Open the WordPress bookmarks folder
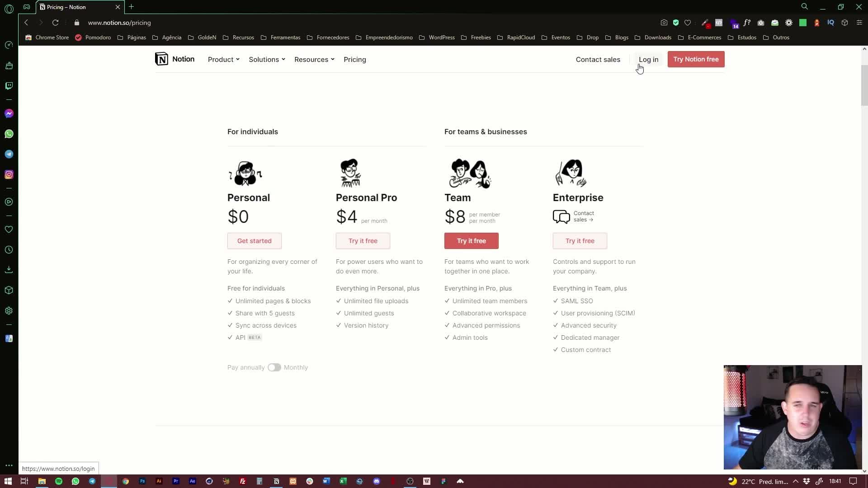This screenshot has width=868, height=488. tap(437, 38)
